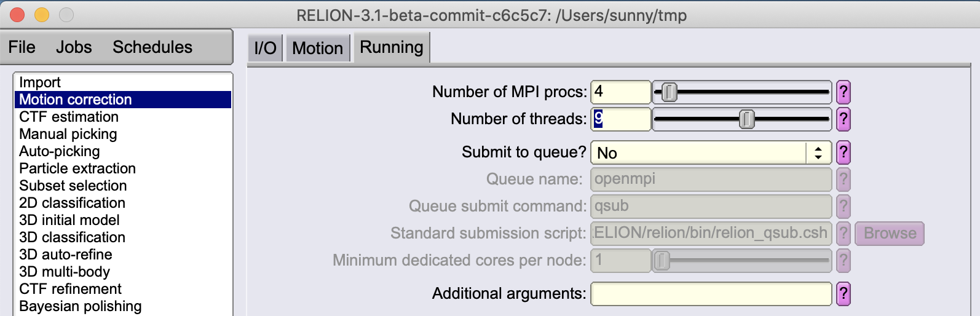Choose 3D multi-body job type
980x316 pixels.
point(123,272)
